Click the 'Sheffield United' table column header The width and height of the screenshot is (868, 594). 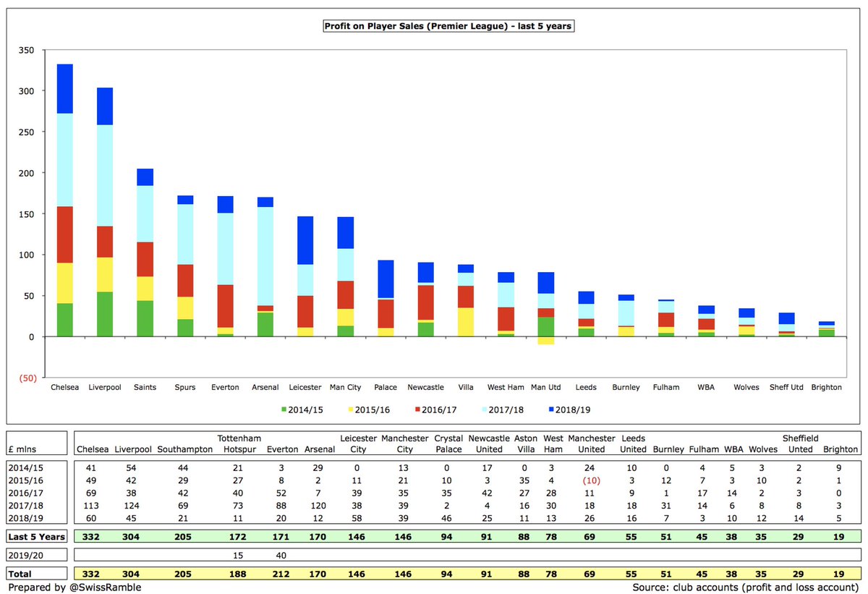[x=801, y=444]
